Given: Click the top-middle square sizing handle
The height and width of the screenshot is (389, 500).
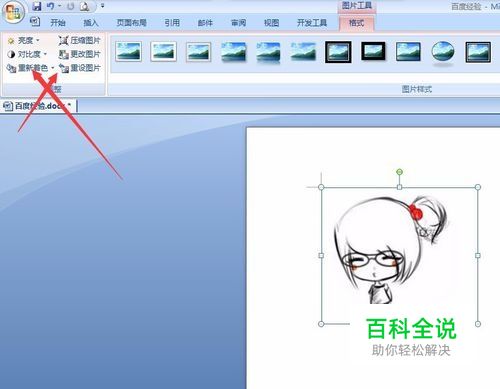Looking at the screenshot, I should click(399, 187).
